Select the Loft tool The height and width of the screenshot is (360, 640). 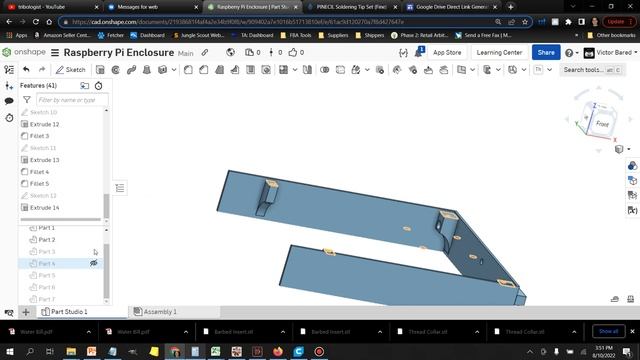click(147, 70)
